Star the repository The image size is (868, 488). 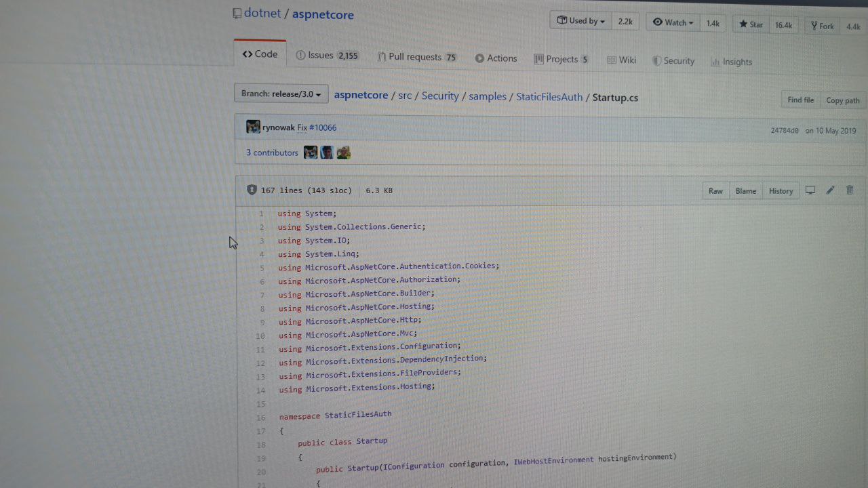pyautogui.click(x=751, y=24)
